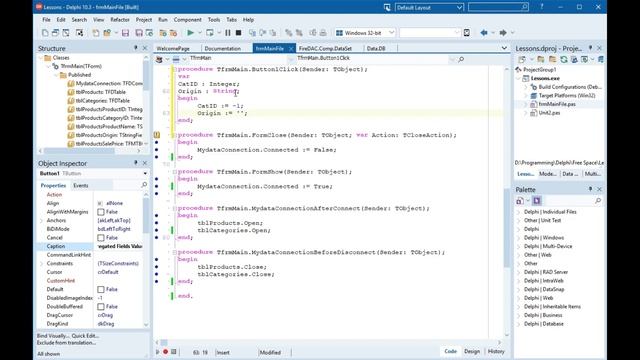This screenshot has width=640, height=360.
Task: Click the code navigation search icon
Action: tap(461, 60)
